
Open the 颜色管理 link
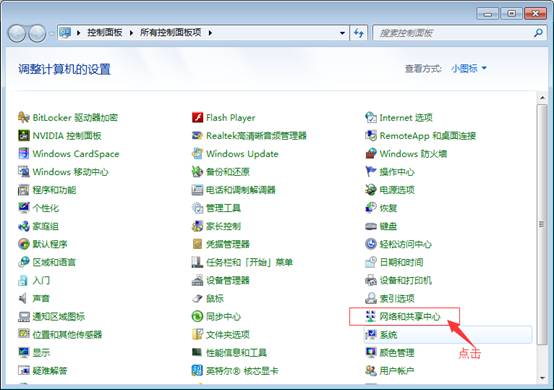pyautogui.click(x=397, y=352)
